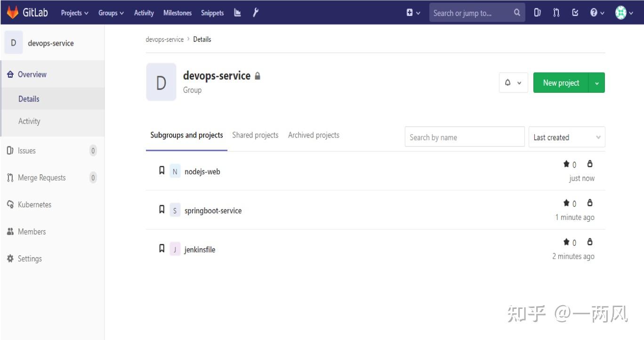Viewport: 644px width, 340px height.
Task: Open Kubernetes from the sidebar
Action: [x=35, y=204]
